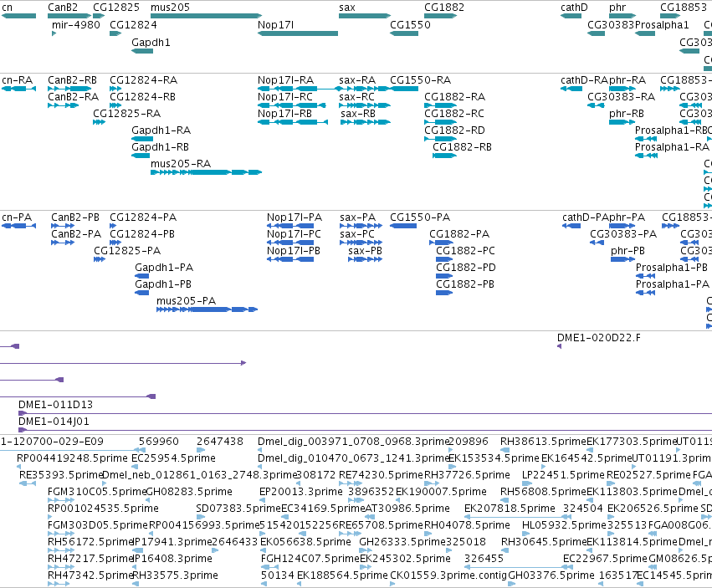This screenshot has width=712, height=588.
Task: Click the GH03376.5prime EST label
Action: (551, 575)
